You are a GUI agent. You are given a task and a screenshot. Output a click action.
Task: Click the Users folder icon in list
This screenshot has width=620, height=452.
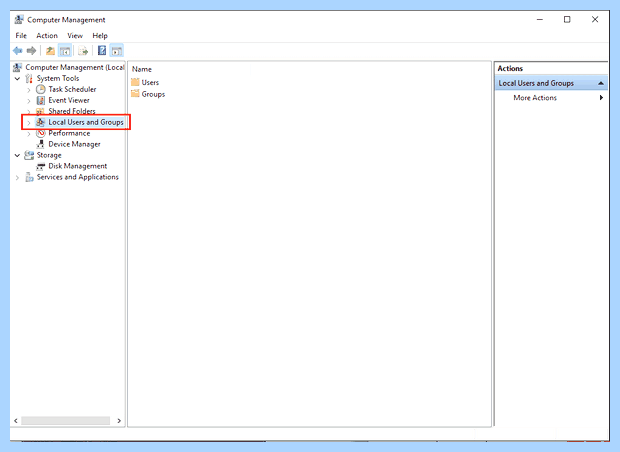(135, 82)
